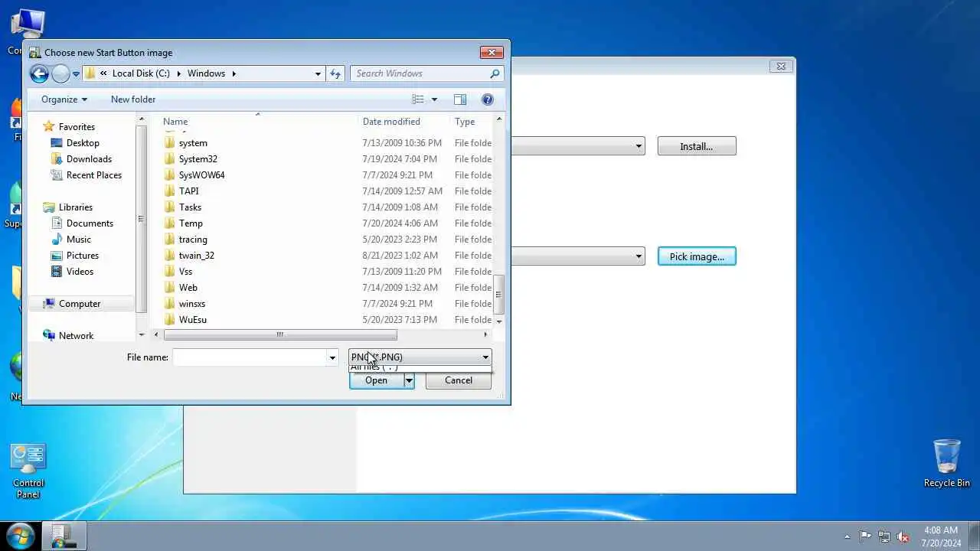Click the Open button
Image resolution: width=980 pixels, height=551 pixels.
(376, 380)
